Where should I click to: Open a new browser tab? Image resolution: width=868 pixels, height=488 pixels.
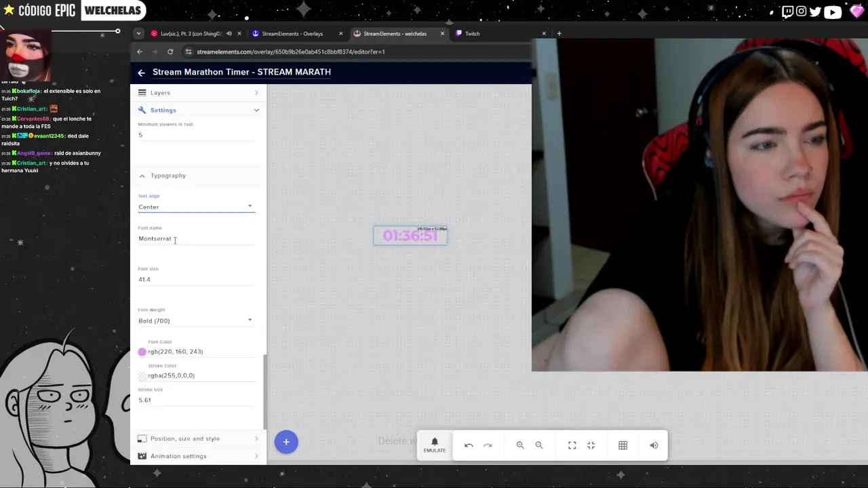tap(559, 33)
